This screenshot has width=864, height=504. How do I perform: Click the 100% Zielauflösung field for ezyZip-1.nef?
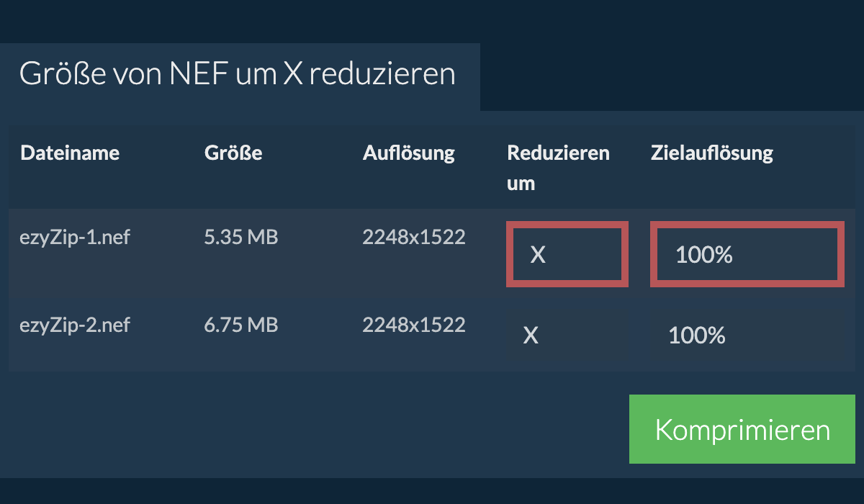(x=747, y=254)
